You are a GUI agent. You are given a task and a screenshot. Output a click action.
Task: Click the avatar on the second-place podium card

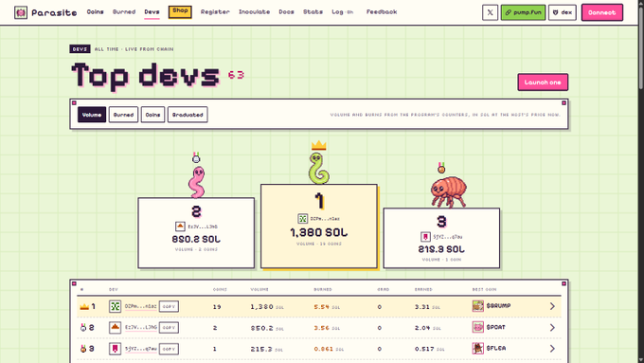[x=180, y=227]
